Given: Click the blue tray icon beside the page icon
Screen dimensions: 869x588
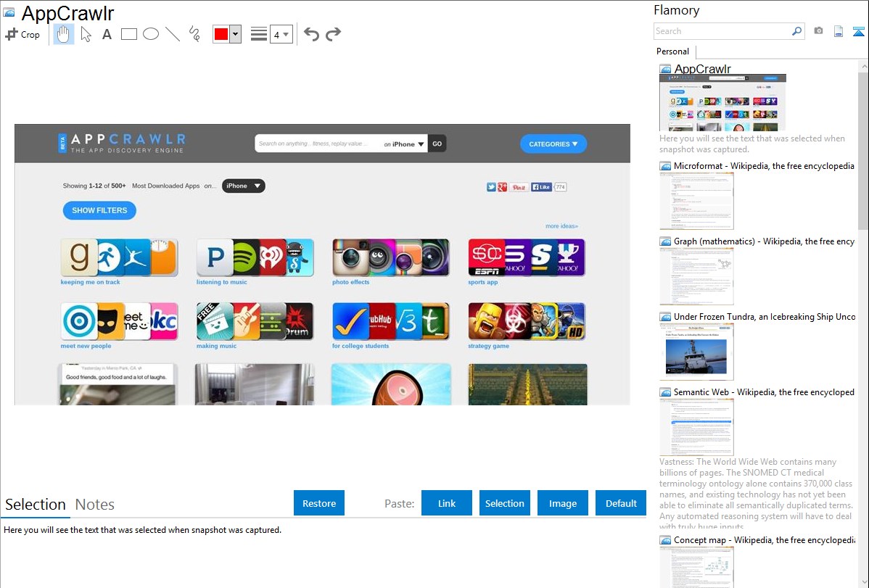Looking at the screenshot, I should point(858,31).
